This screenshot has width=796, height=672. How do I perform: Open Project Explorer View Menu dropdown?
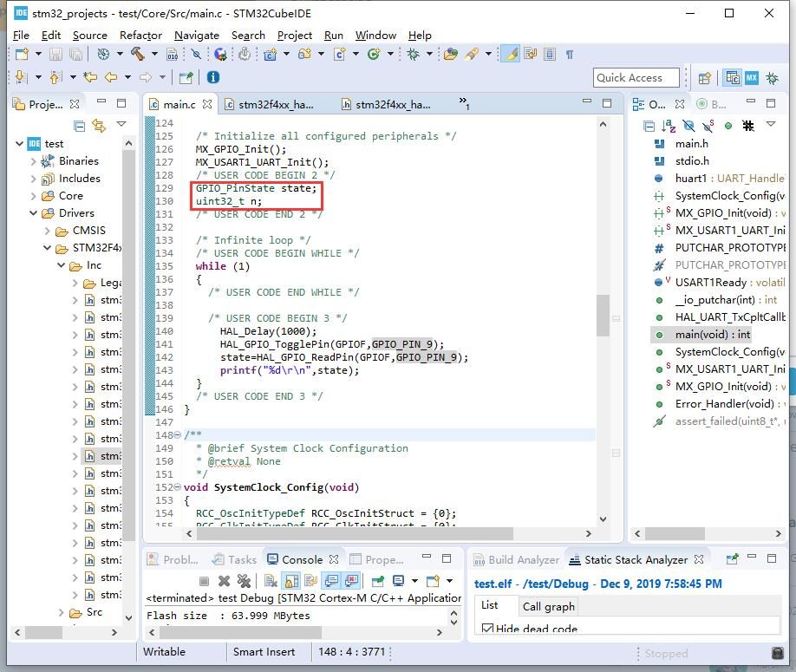click(x=121, y=124)
